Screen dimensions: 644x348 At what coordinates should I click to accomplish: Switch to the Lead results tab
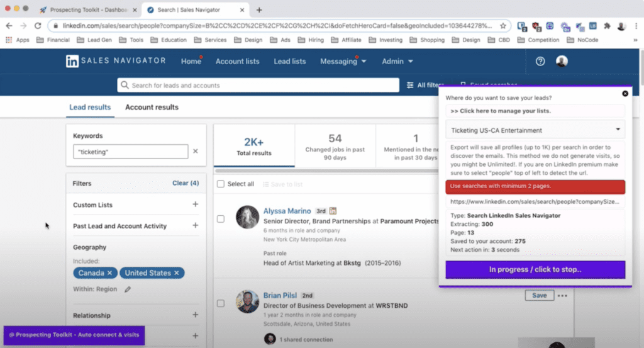pos(90,107)
